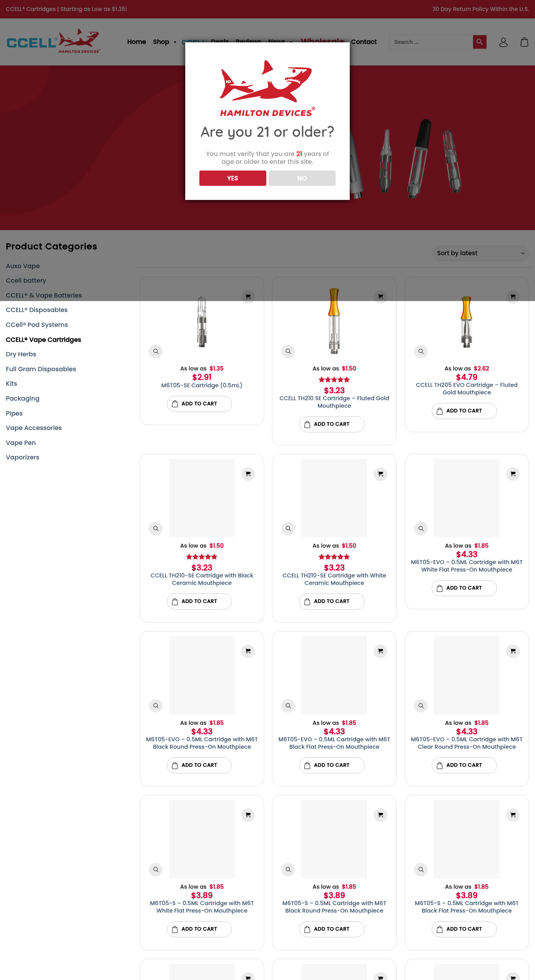Click quick-cart icon on M6T05-S White Flat card
This screenshot has width=535, height=980.
point(248,815)
